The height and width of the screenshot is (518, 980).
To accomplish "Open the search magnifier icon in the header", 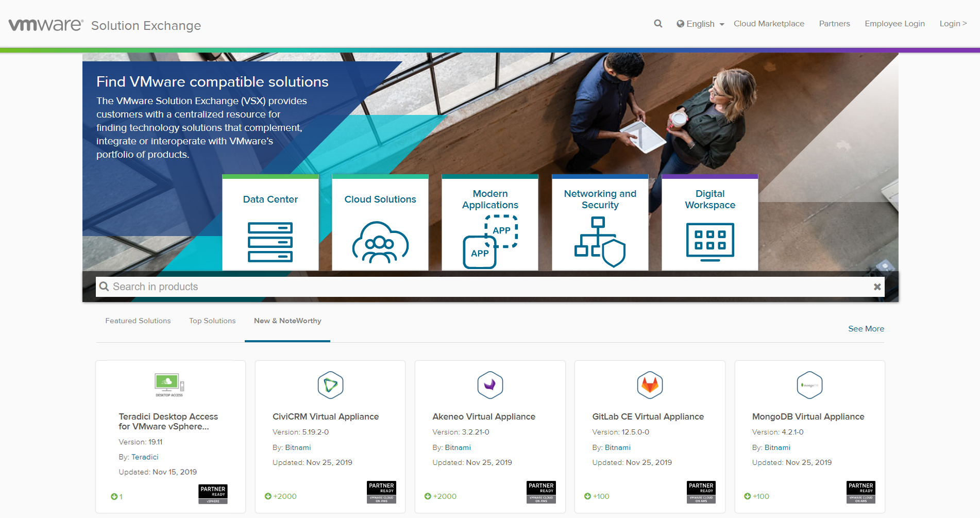I will (658, 24).
